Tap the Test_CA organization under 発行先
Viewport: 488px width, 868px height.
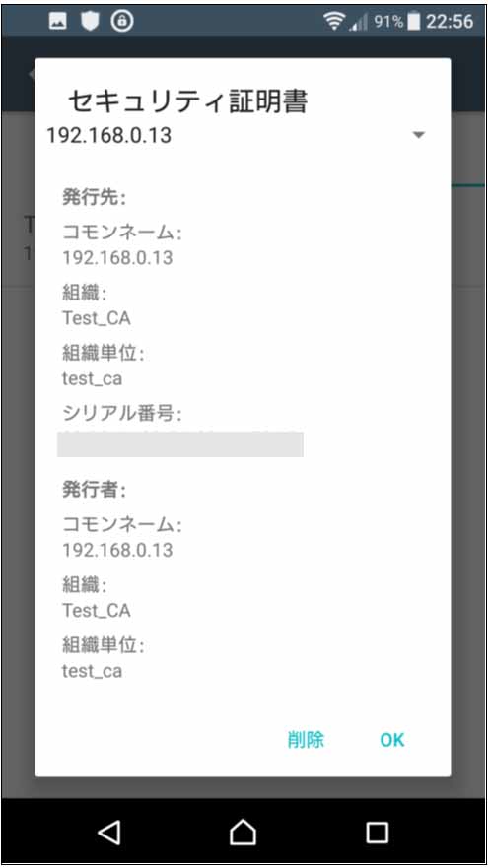tap(97, 318)
